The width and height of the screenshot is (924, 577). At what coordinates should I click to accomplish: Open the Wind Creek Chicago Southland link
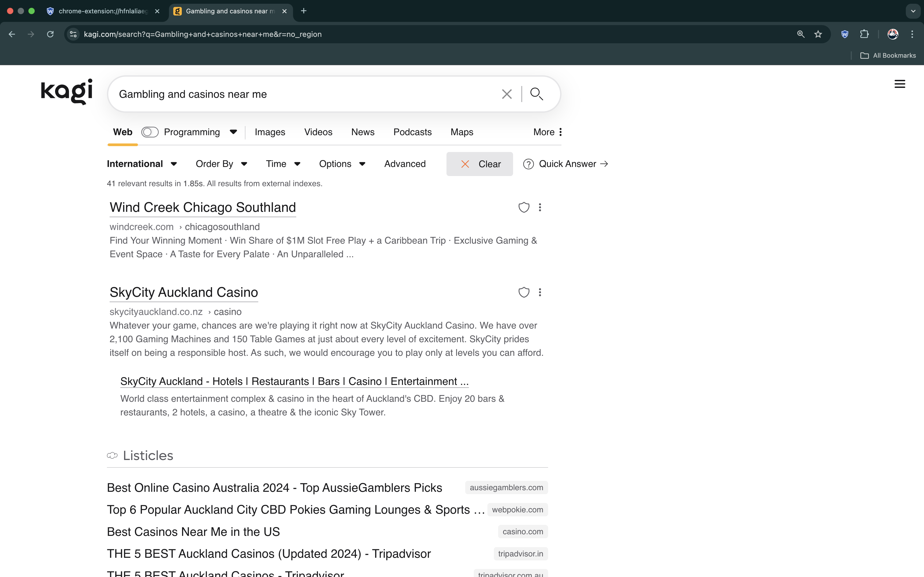click(x=202, y=208)
